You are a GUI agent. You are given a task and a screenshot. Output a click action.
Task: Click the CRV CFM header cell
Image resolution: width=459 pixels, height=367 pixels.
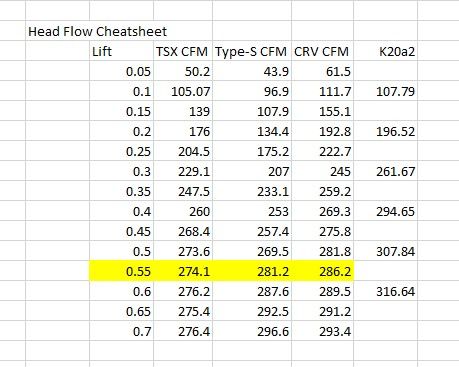[322, 51]
